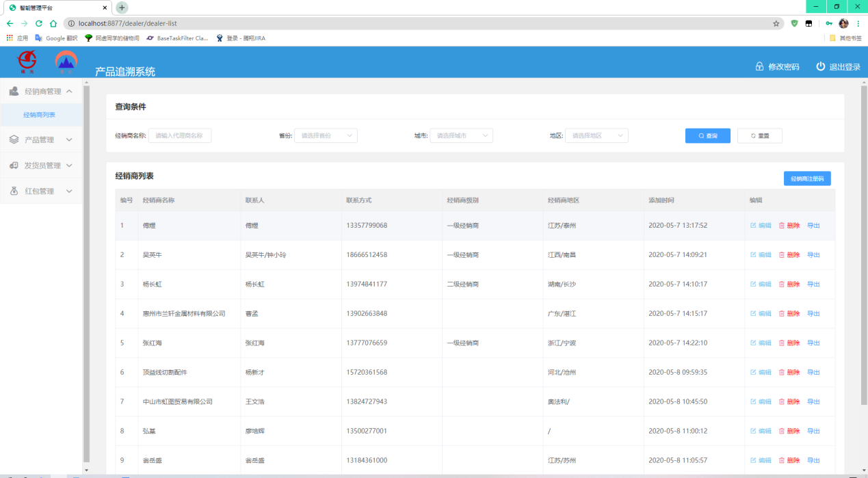Bookmark this page with the star icon
This screenshot has width=868, height=478.
pyautogui.click(x=776, y=23)
